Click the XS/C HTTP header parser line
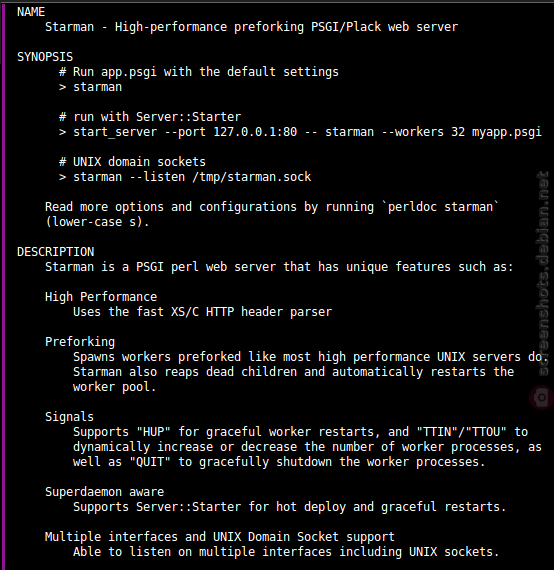Screen dimensions: 554x570 pos(202,312)
